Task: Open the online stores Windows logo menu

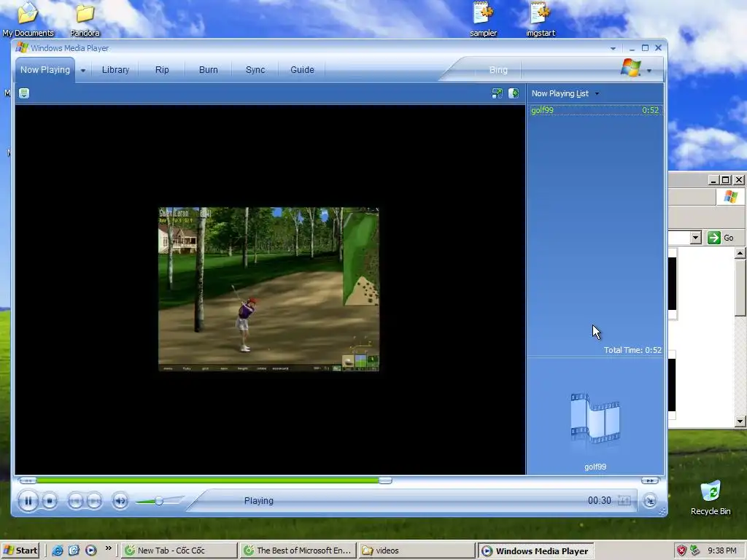Action: click(631, 68)
